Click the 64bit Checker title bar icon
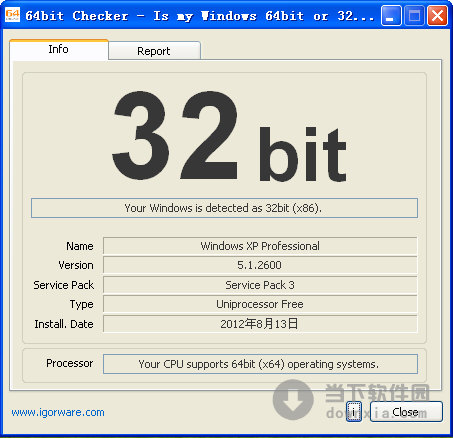Screen dimensions: 453x438 point(12,15)
